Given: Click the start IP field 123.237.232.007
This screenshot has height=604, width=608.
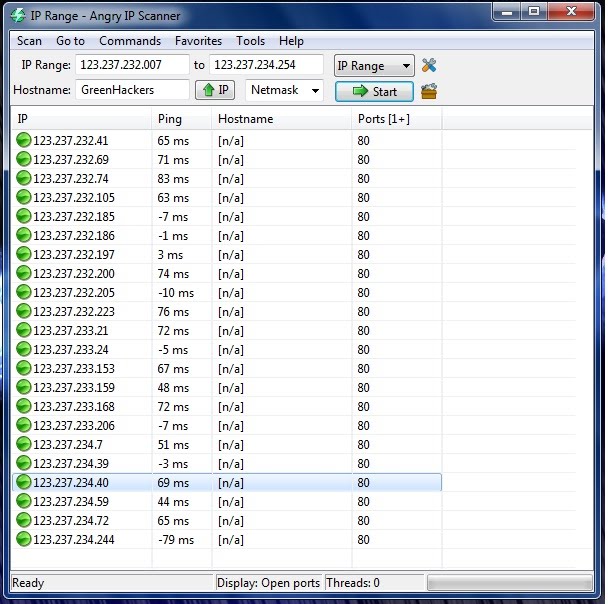Looking at the screenshot, I should pyautogui.click(x=132, y=64).
